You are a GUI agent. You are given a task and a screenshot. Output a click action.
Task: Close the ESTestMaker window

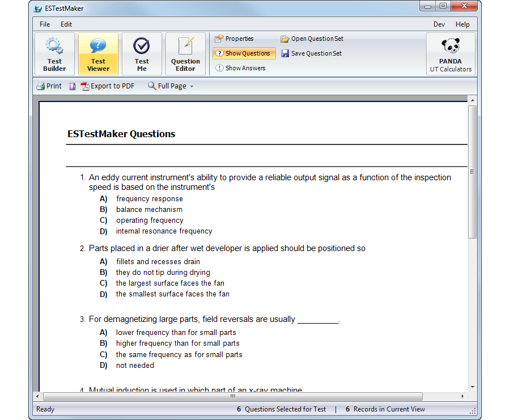[x=464, y=6]
